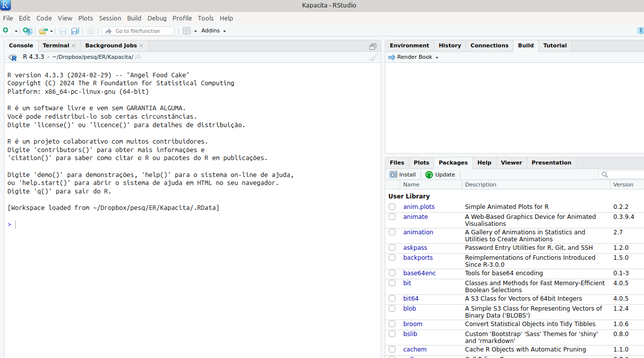The height and width of the screenshot is (358, 644).
Task: Open the Profile menu
Action: pos(182,18)
